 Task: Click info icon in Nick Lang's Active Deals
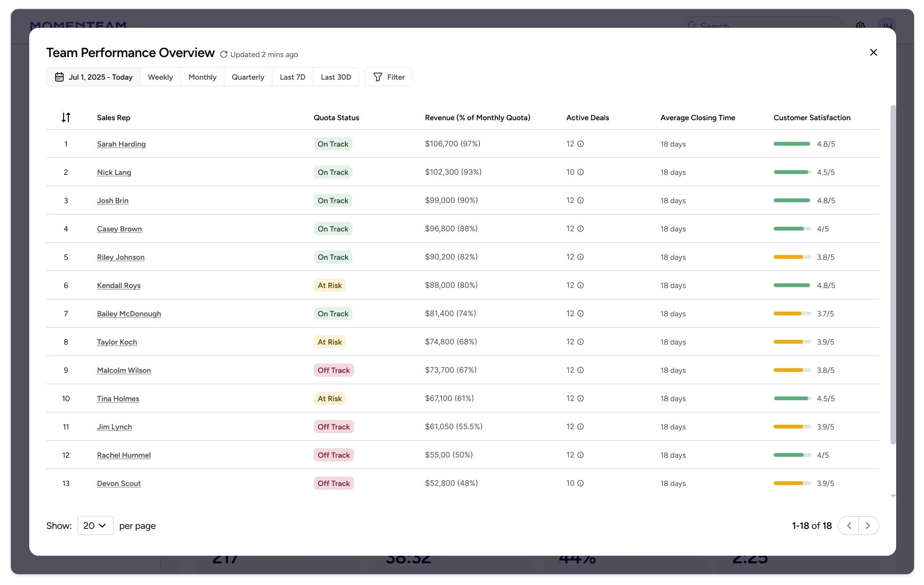581,172
